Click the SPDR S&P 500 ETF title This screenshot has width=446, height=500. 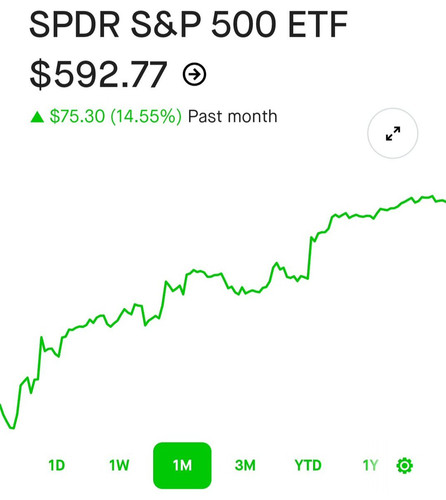point(188,25)
